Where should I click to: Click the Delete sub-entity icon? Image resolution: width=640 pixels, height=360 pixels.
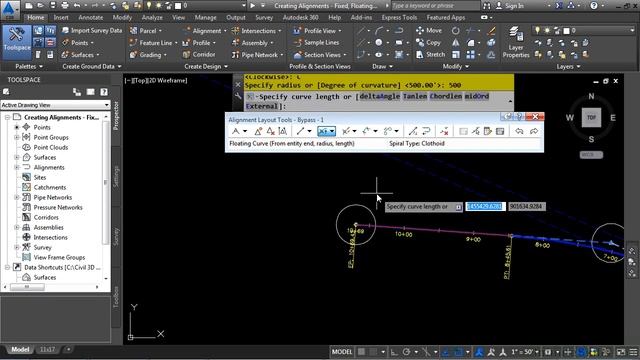(x=444, y=131)
